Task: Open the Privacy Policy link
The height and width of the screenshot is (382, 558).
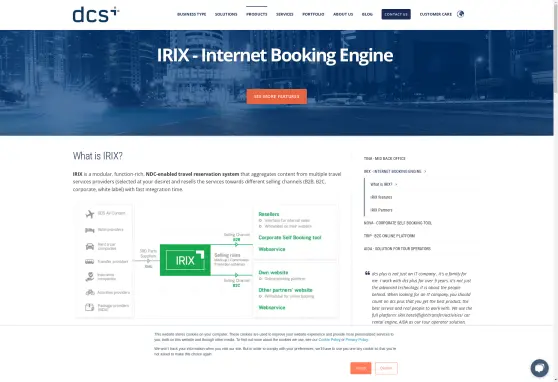Action: [x=357, y=340]
